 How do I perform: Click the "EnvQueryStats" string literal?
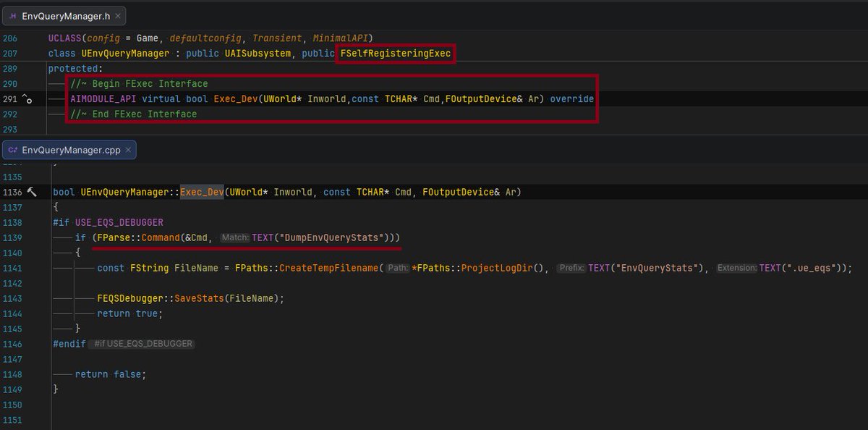pyautogui.click(x=658, y=268)
